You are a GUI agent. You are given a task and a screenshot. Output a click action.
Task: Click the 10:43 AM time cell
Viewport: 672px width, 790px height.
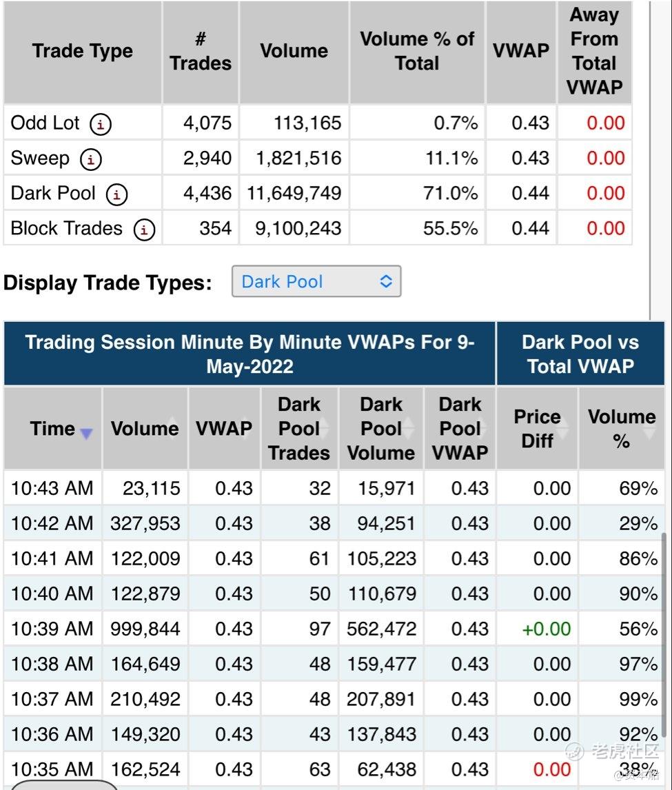[52, 489]
